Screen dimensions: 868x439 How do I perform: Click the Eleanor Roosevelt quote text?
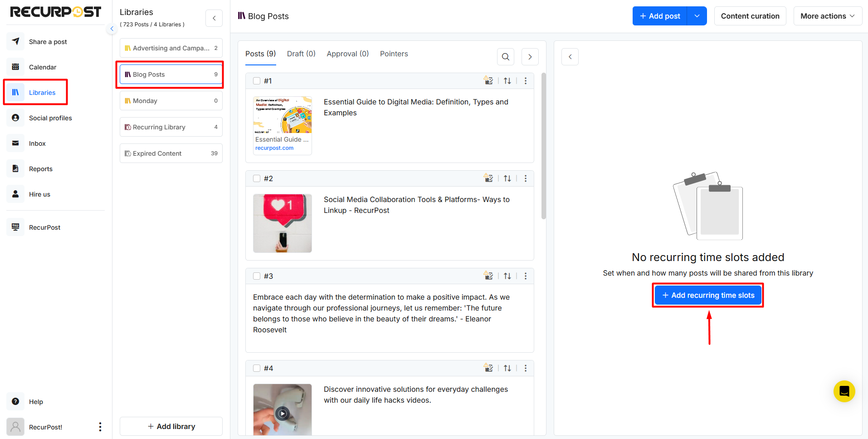pyautogui.click(x=381, y=313)
